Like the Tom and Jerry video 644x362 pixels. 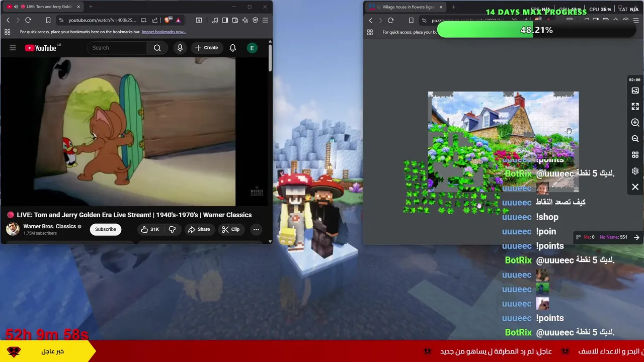[150, 229]
